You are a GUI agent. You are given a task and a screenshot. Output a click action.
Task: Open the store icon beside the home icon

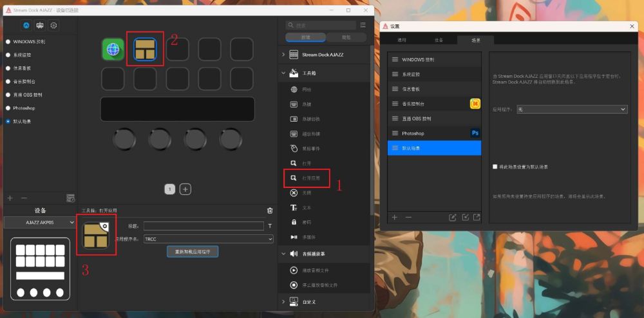click(40, 26)
